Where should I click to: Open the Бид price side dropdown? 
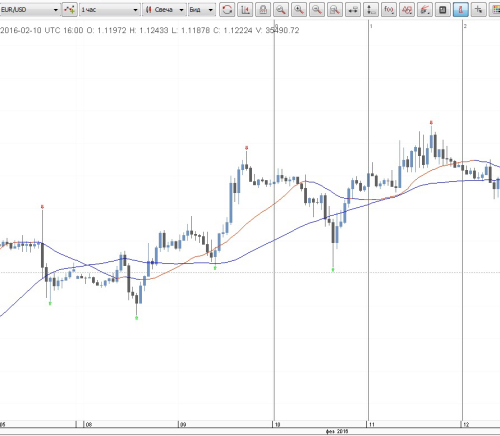[x=202, y=10]
